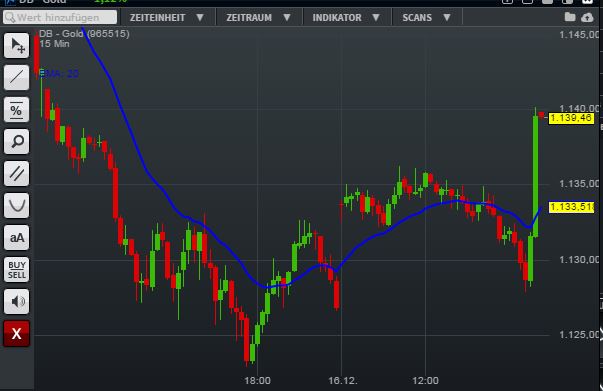Click the 'Wert hinzufügen' search field
The height and width of the screenshot is (391, 603).
pyautogui.click(x=60, y=17)
